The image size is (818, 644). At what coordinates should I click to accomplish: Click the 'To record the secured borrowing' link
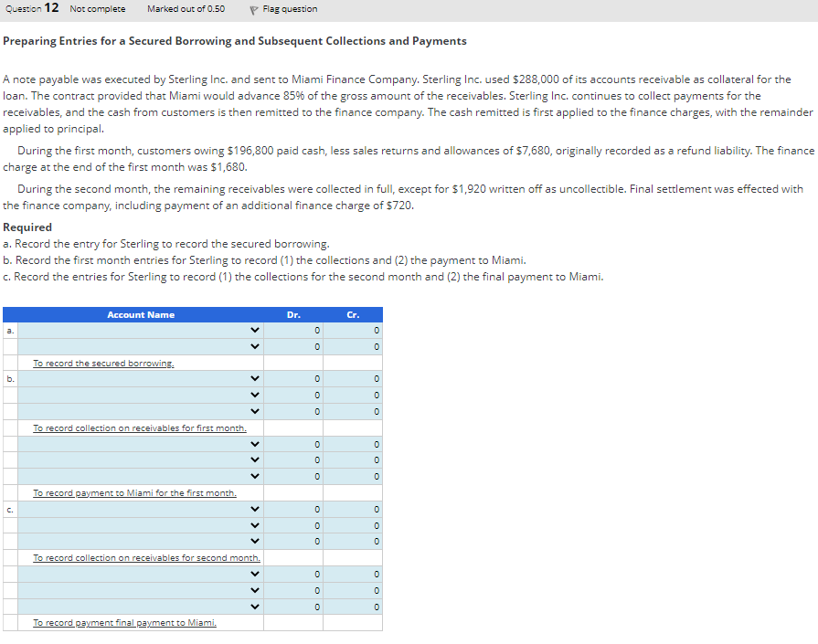point(103,363)
